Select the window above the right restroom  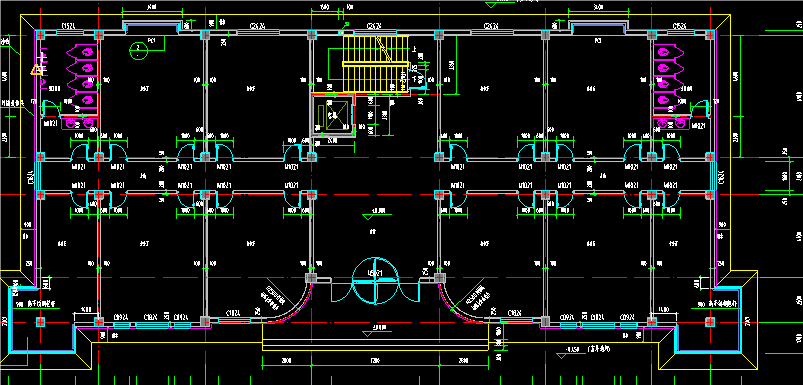pyautogui.click(x=681, y=33)
